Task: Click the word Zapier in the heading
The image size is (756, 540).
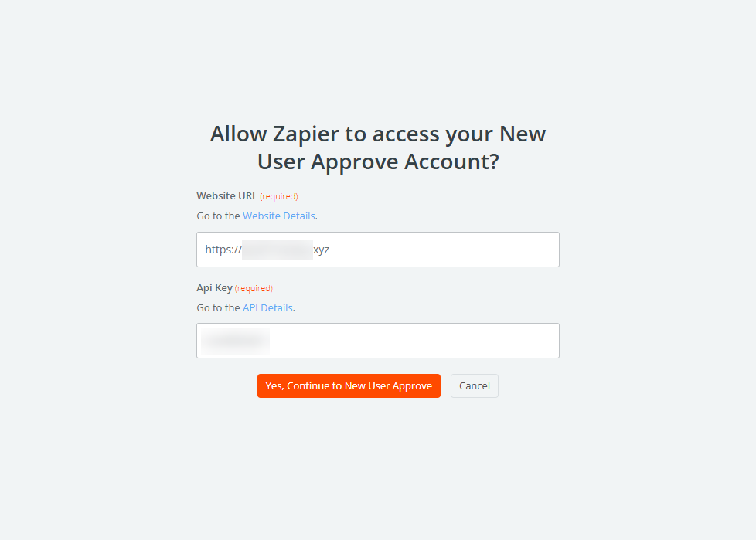Action: [x=306, y=134]
